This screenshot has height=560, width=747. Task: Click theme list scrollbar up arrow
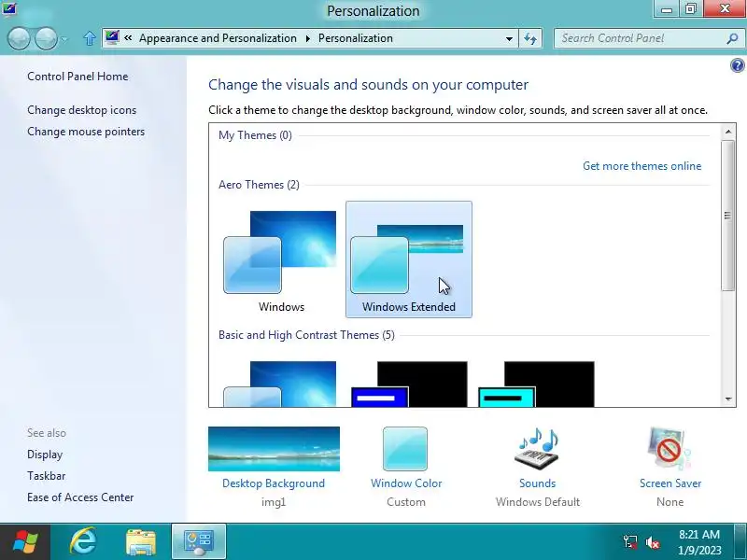click(x=728, y=132)
